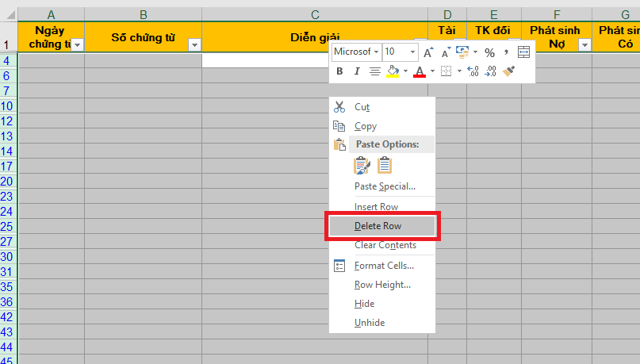This screenshot has height=364, width=640.
Task: Select the column C header
Action: click(x=315, y=14)
